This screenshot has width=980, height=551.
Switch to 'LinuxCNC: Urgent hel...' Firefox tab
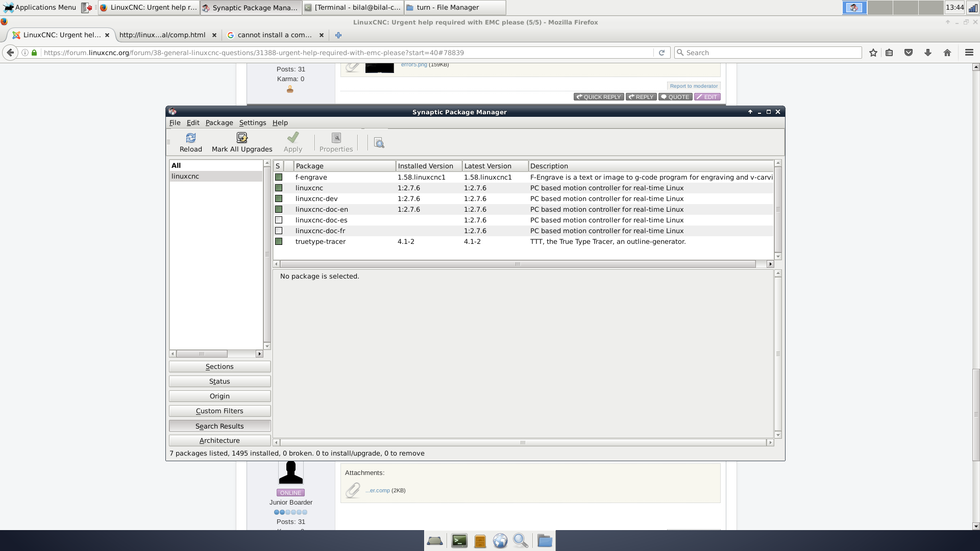61,35
